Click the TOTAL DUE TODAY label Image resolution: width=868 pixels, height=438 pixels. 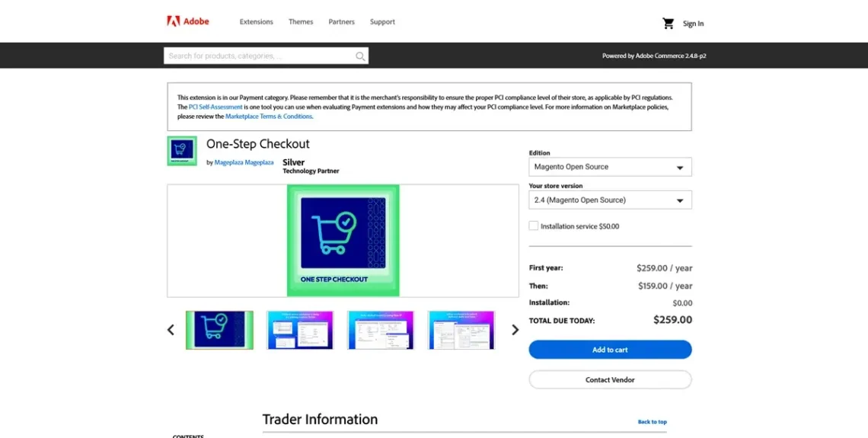562,321
